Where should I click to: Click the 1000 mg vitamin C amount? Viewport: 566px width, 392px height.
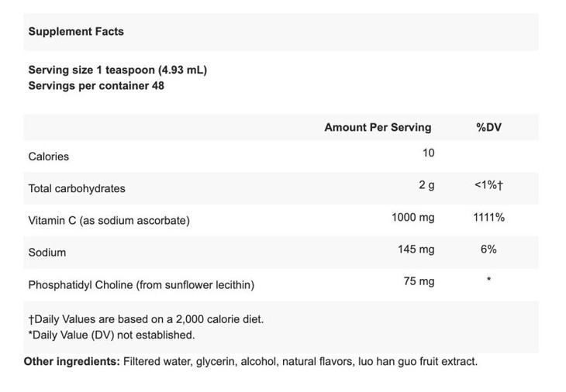click(x=413, y=218)
